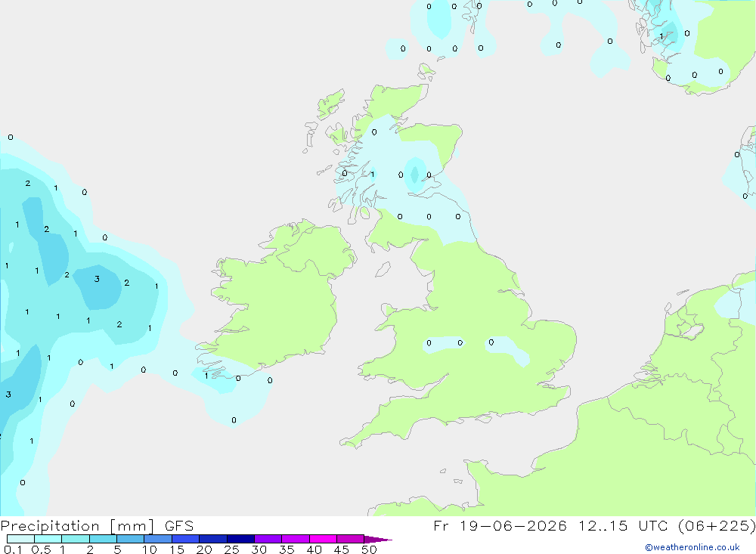Pick the 35–40 mm legend swatch

pyautogui.click(x=296, y=539)
